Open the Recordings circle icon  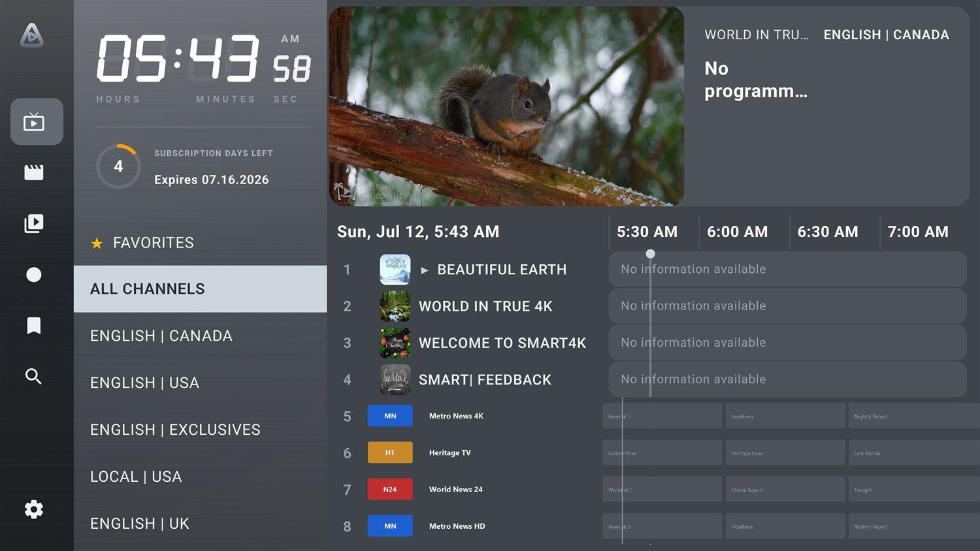click(x=34, y=275)
